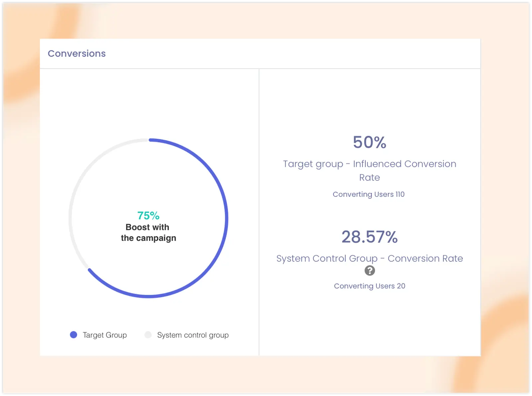Toggle the System control group legend label
Screen dimensions: 532x396
pos(193,335)
